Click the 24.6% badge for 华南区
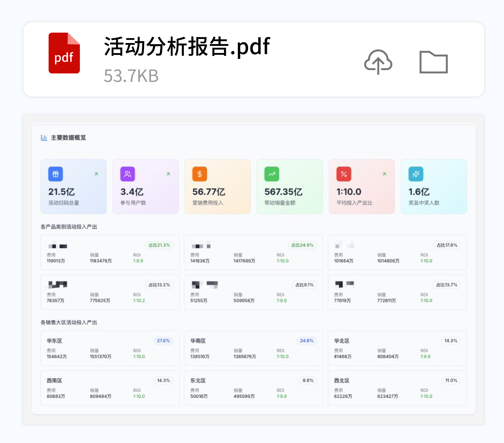This screenshot has width=504, height=443. [x=307, y=341]
